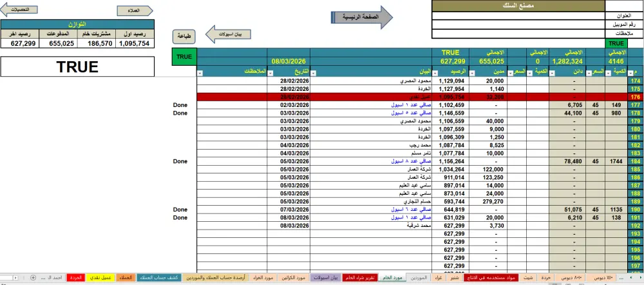Click the total quantity cell 4146
The height and width of the screenshot is (285, 644).
tap(616, 61)
